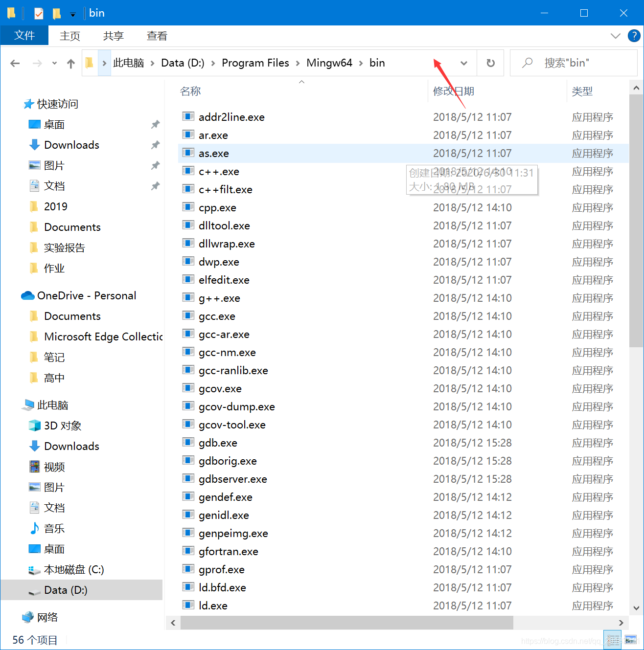Image resolution: width=644 pixels, height=650 pixels.
Task: Open recent locations dropdown arrow
Action: click(54, 63)
